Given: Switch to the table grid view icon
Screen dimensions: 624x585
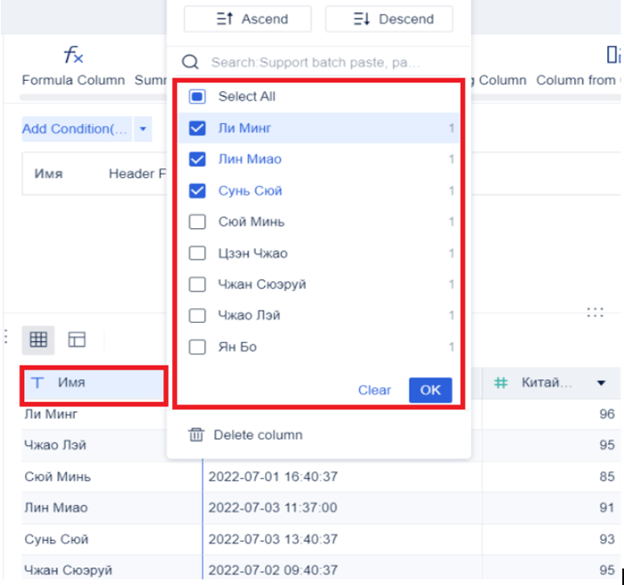Looking at the screenshot, I should [38, 339].
